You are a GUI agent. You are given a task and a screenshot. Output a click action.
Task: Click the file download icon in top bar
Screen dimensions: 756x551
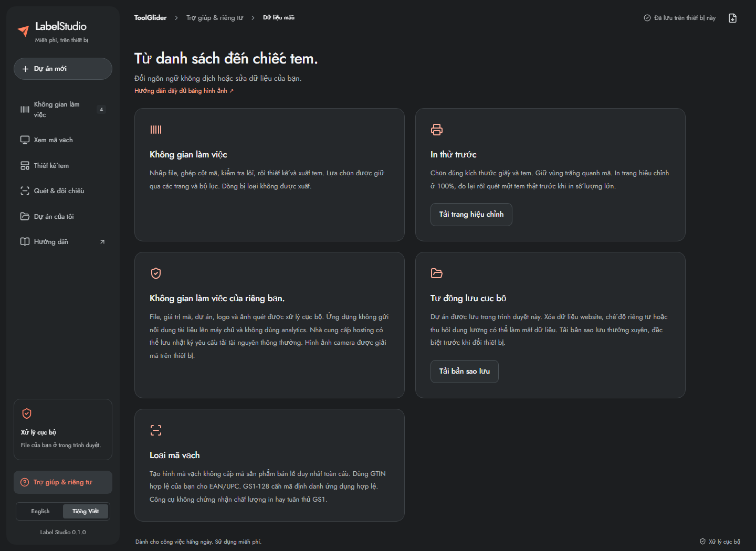(733, 18)
